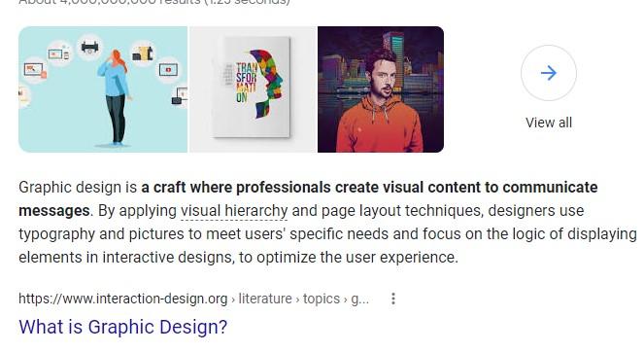Click the blue arrow View all button
The height and width of the screenshot is (352, 644).
click(548, 73)
